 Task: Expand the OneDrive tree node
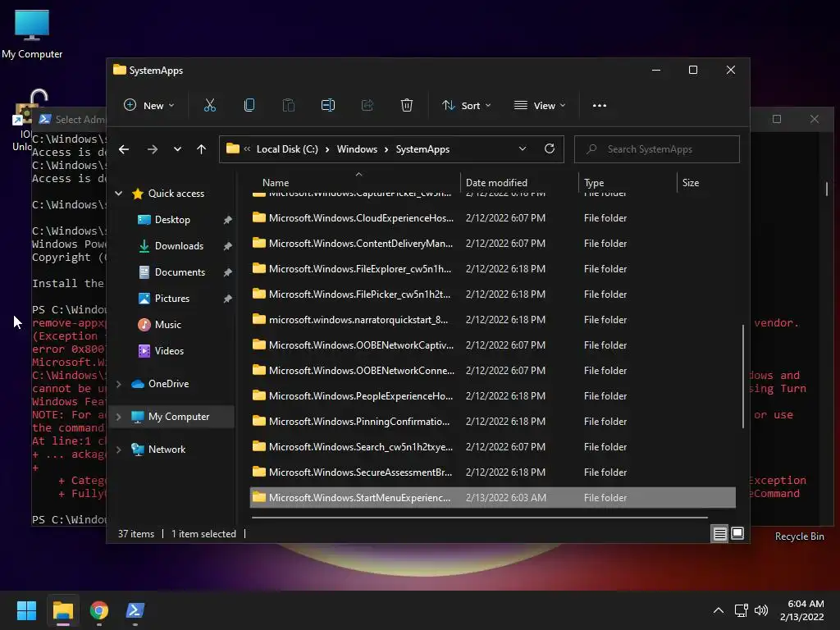(x=119, y=384)
